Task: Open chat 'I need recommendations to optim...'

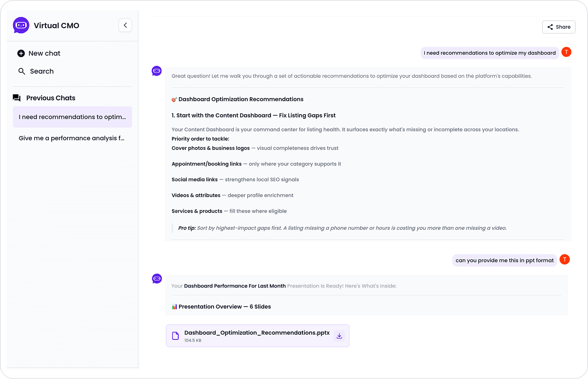Action: click(72, 117)
